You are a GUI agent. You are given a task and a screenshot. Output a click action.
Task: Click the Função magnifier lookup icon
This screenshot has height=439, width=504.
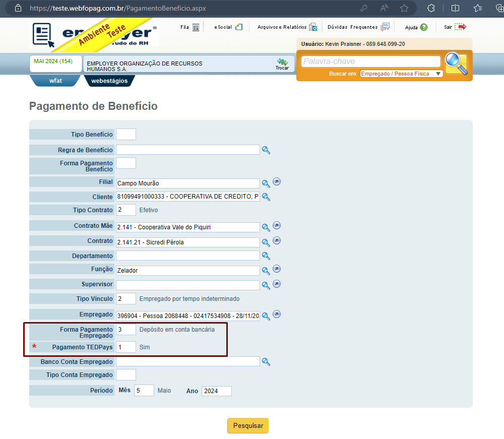[266, 271]
